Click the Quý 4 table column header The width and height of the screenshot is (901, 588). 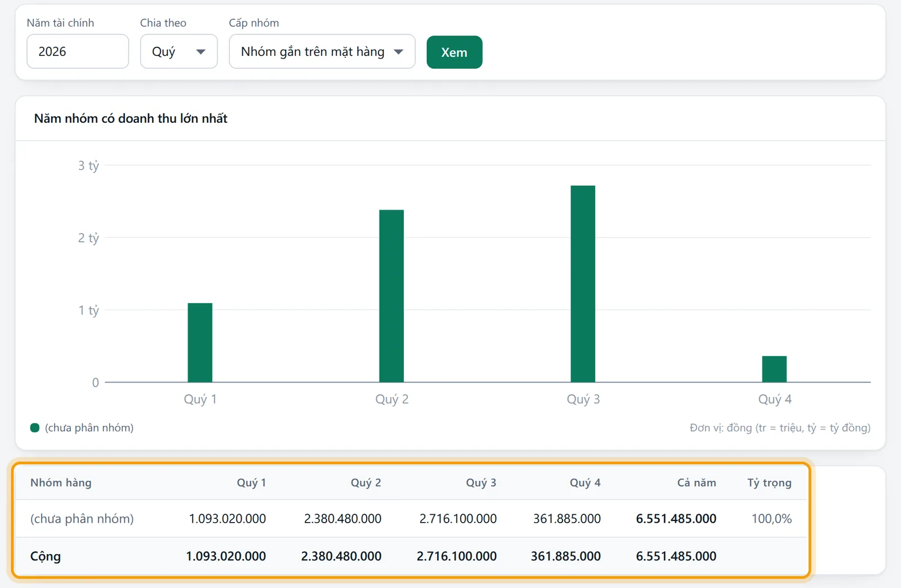point(585,483)
